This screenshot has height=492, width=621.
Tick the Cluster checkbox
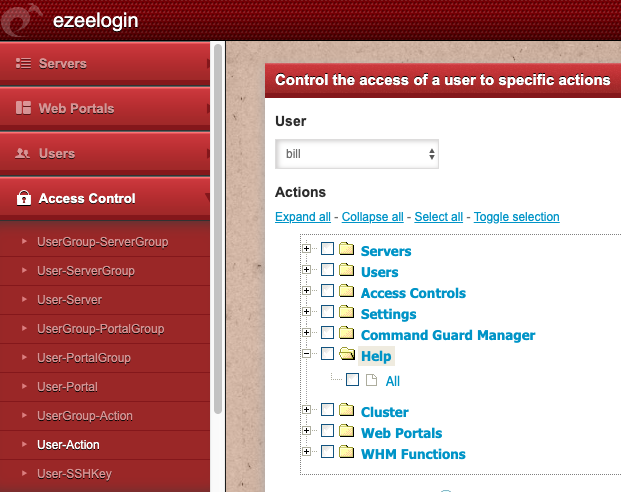click(x=327, y=410)
